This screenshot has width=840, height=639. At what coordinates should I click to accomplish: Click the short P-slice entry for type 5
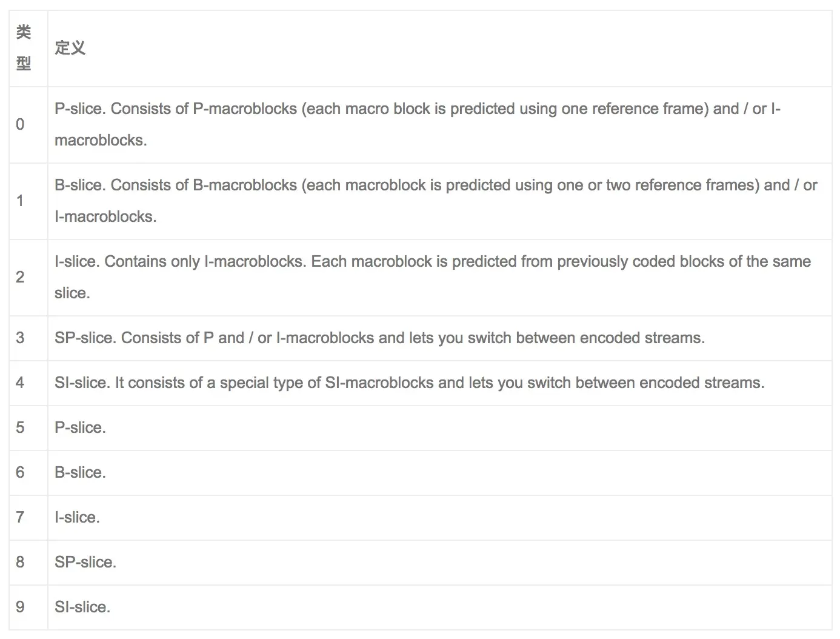(80, 427)
